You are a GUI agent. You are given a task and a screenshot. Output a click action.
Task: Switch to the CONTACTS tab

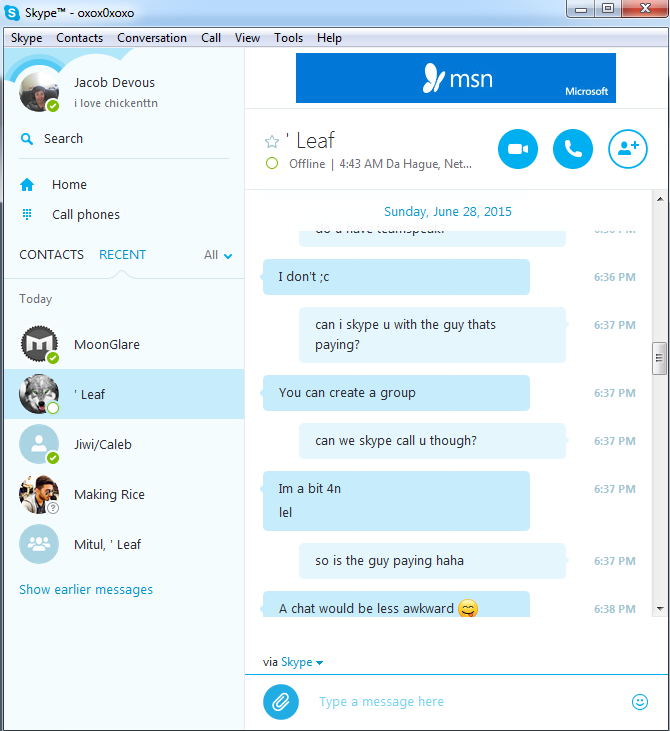[51, 255]
